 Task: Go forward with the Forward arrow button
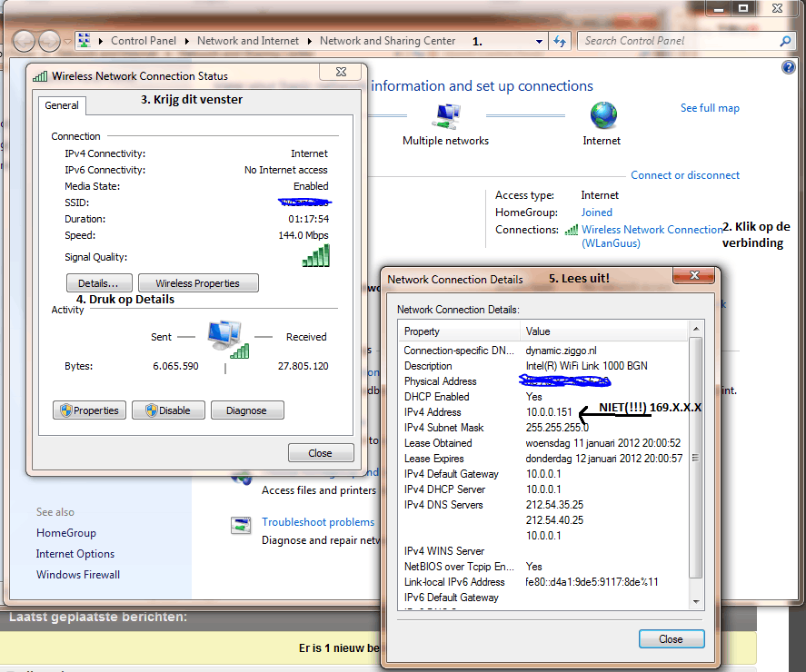click(x=49, y=41)
